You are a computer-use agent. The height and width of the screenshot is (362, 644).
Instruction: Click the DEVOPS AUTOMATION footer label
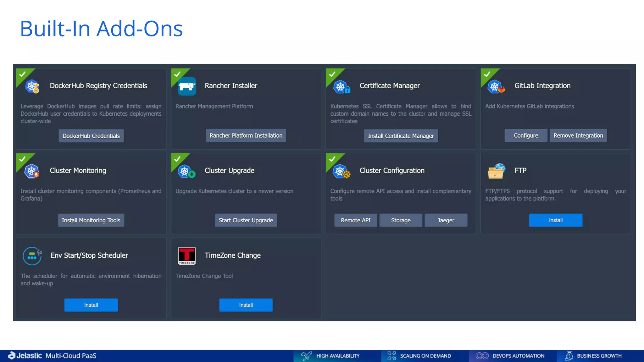tap(519, 356)
